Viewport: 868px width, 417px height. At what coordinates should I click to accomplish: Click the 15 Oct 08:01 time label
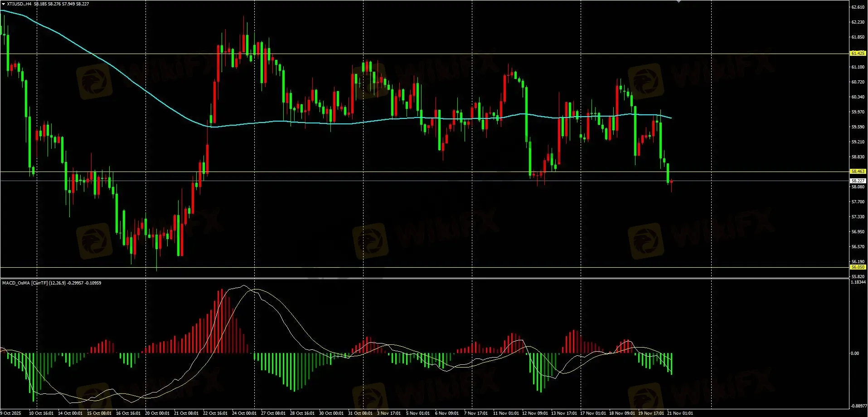coord(99,413)
